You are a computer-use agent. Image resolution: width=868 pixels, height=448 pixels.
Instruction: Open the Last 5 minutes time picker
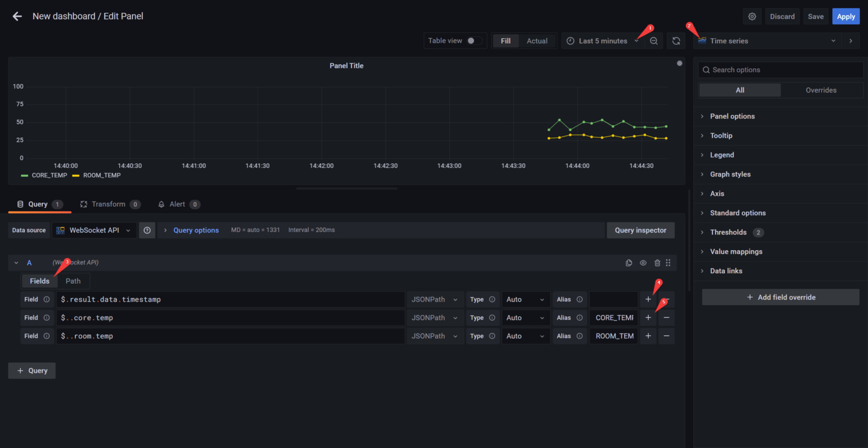[602, 41]
